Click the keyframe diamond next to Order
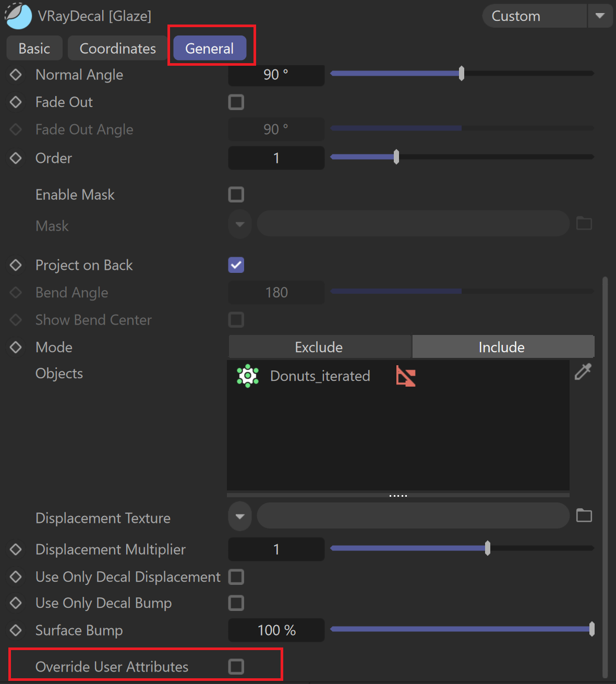The width and height of the screenshot is (616, 684). pyautogui.click(x=16, y=158)
